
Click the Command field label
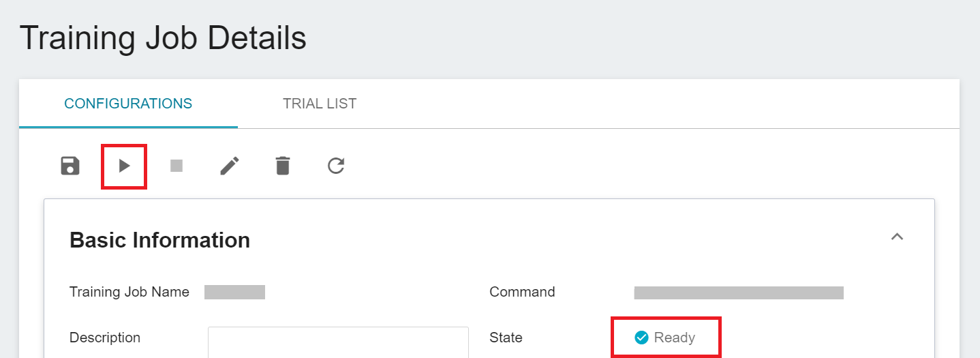click(522, 292)
